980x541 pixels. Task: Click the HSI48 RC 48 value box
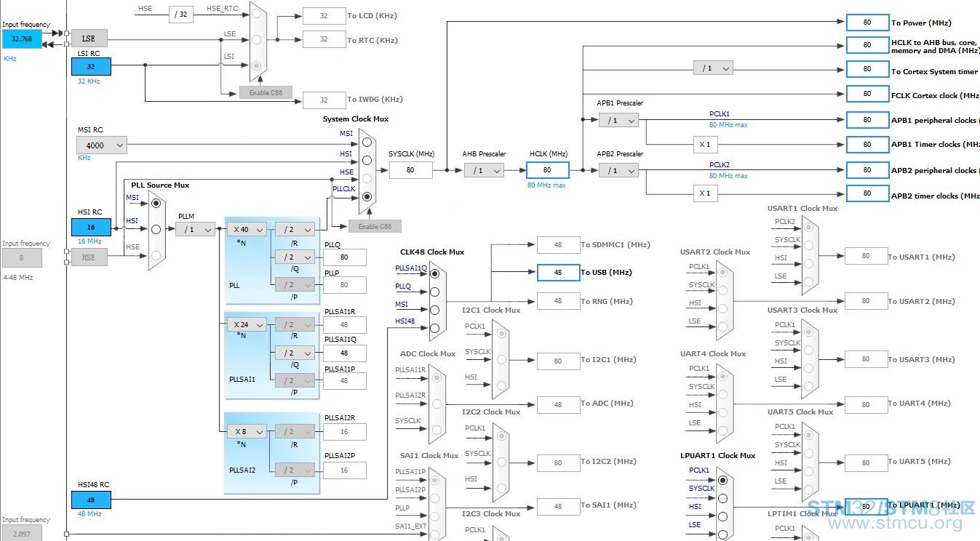(91, 500)
